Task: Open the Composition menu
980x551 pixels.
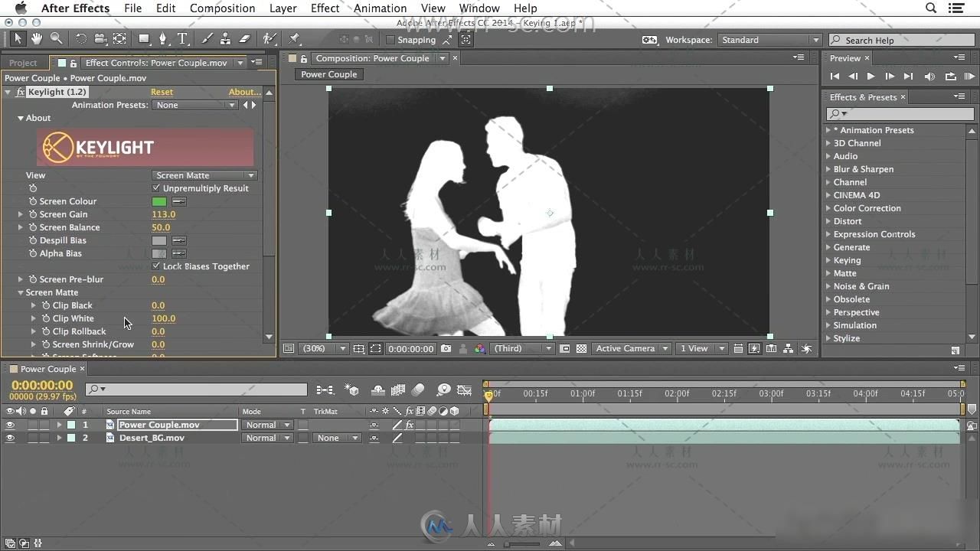Action: coord(222,8)
